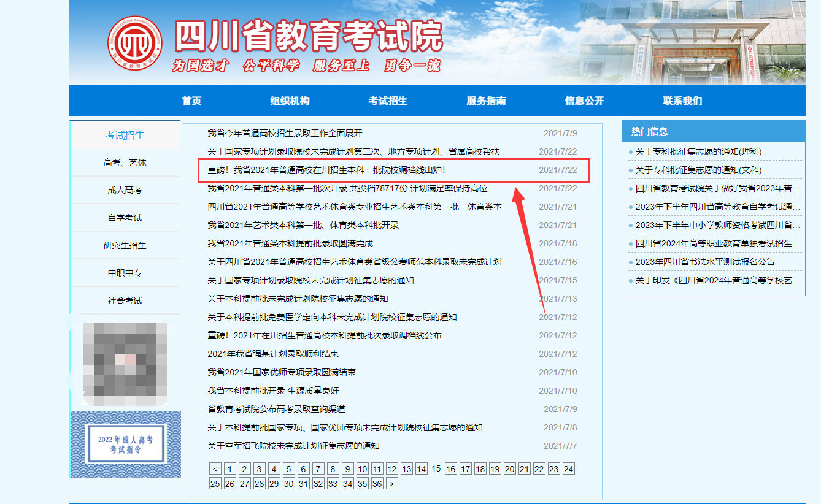This screenshot has height=504, width=821.
Task: Open the 服务指南 navigation item
Action: pos(486,101)
